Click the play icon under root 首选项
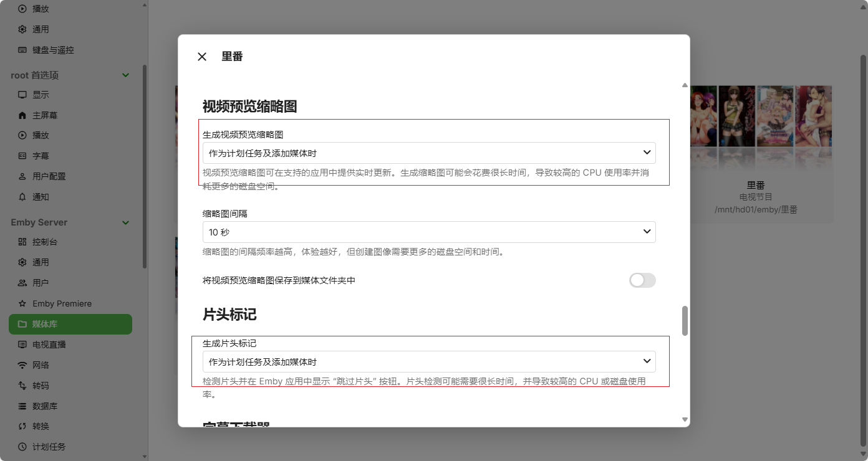868x461 pixels. (x=22, y=135)
